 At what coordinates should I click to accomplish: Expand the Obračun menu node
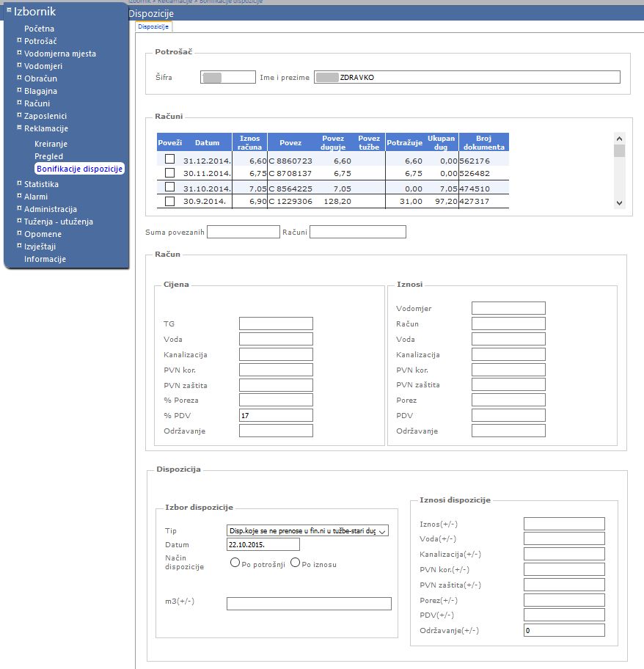point(19,77)
